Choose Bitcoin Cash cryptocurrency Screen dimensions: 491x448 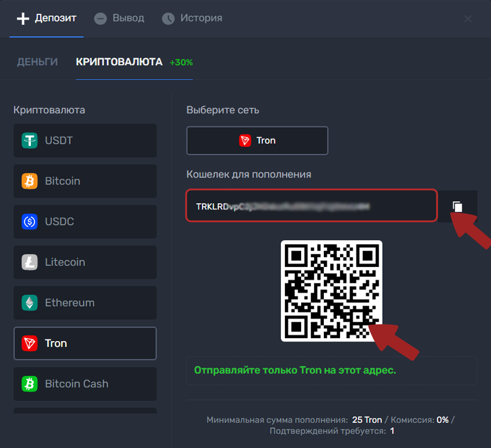point(85,384)
